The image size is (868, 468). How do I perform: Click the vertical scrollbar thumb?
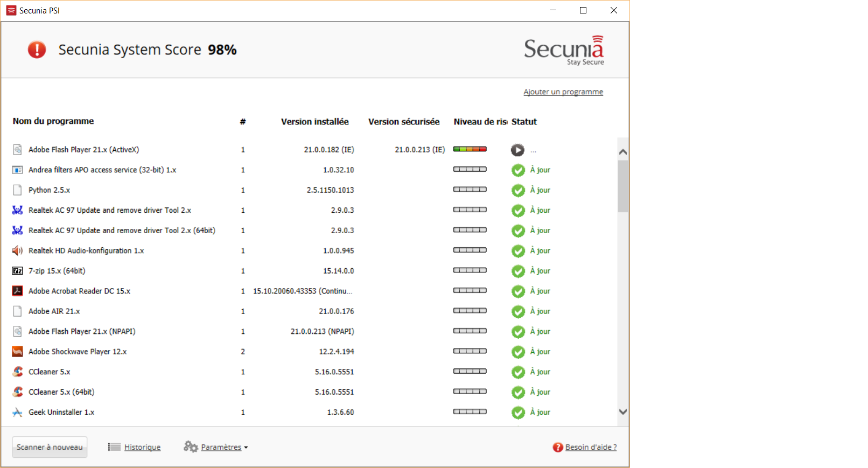click(623, 186)
